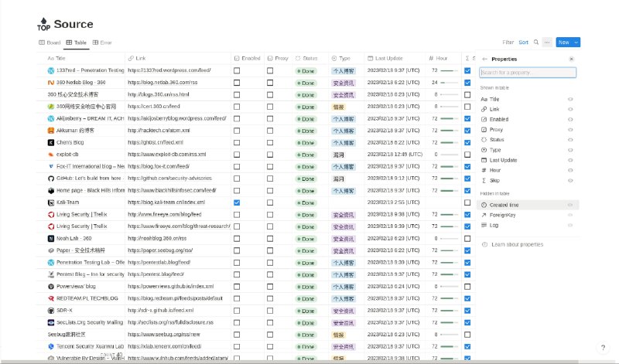Click the Link column header icon
Image resolution: width=619 pixels, height=364 pixels.
[131, 59]
